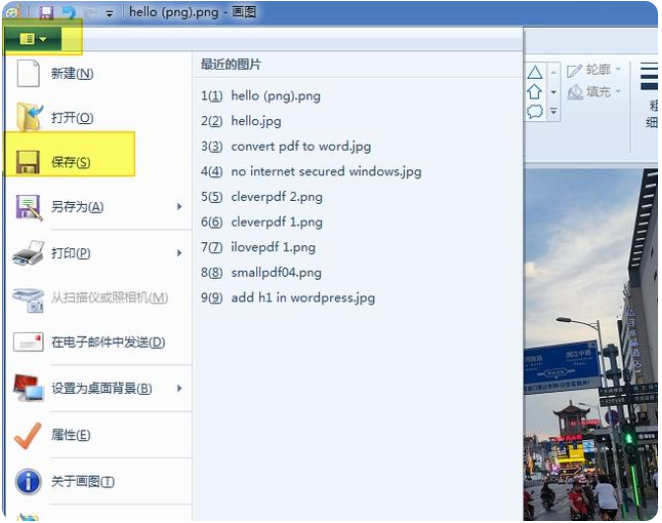Select 另存为(A) menu entry
The image size is (662, 523).
97,207
